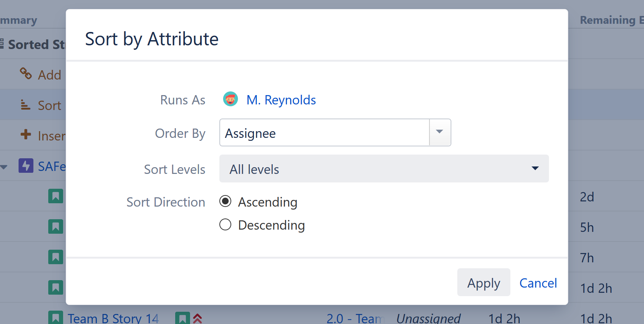Click the sort bars icon beside Sort
This screenshot has width=644, height=324.
pyautogui.click(x=25, y=105)
